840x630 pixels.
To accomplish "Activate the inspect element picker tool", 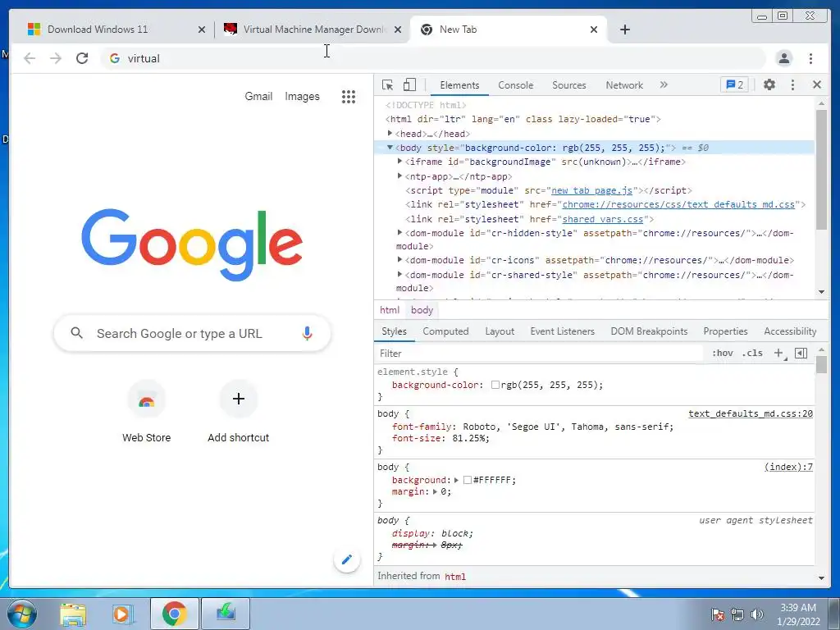I will pos(387,84).
